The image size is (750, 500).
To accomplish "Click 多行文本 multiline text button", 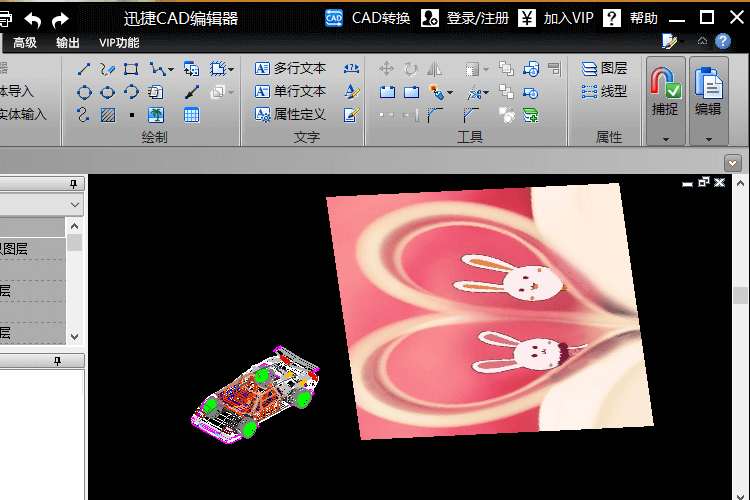I will [x=290, y=68].
